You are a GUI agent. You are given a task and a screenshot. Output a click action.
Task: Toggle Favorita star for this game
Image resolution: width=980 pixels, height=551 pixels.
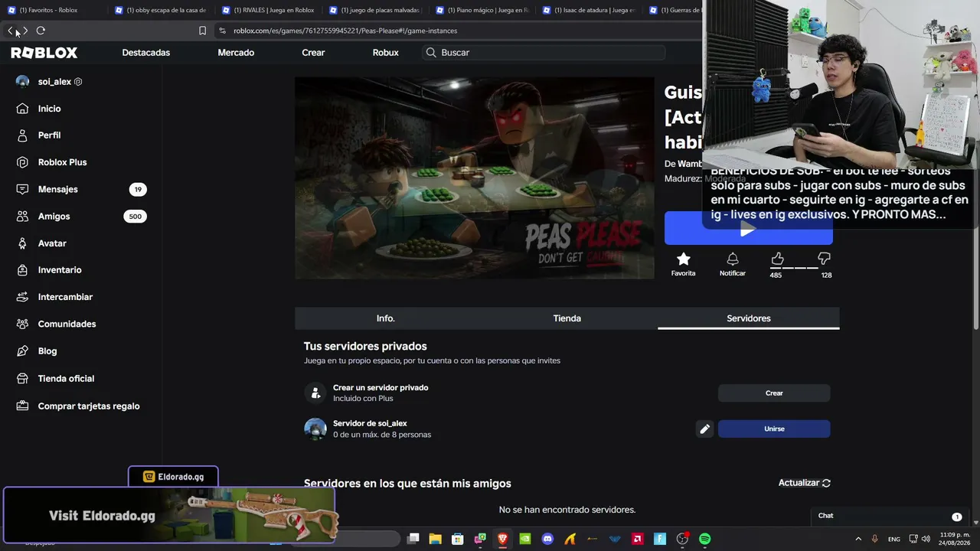684,259
